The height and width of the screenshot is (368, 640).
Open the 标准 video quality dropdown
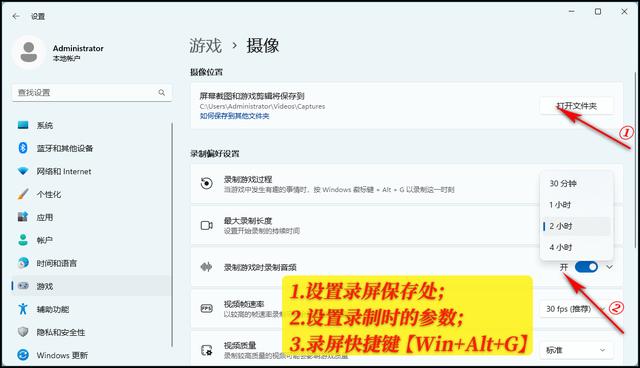(x=576, y=350)
